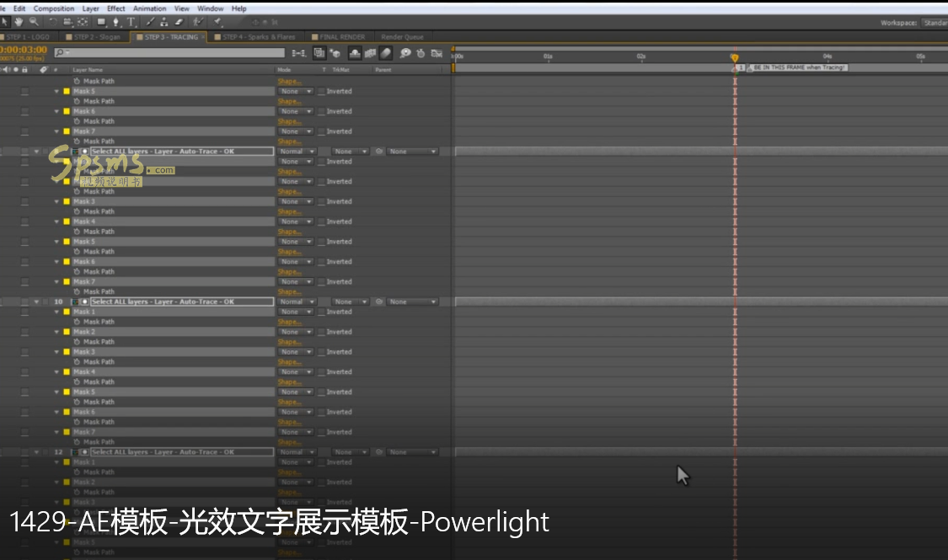Toggle the Hide Shy Layers button
948x560 pixels.
355,53
